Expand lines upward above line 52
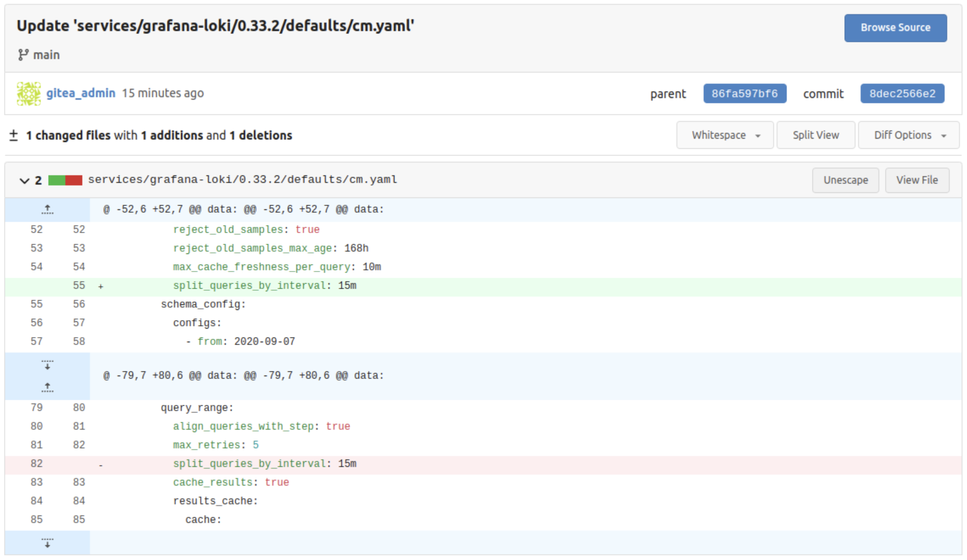 48,210
